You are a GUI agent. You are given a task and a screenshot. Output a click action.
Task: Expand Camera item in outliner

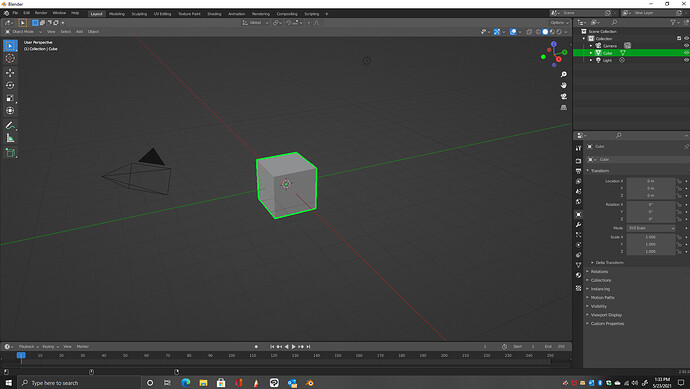591,46
